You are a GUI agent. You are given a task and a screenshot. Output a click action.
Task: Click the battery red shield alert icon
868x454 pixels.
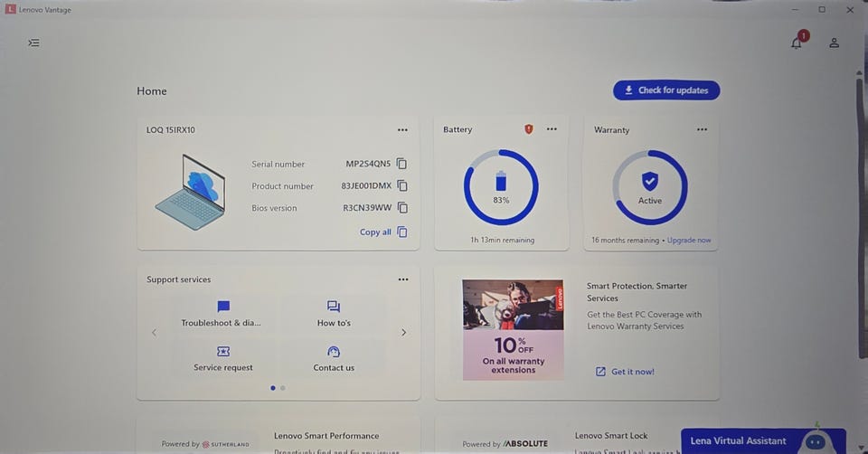[x=529, y=129]
